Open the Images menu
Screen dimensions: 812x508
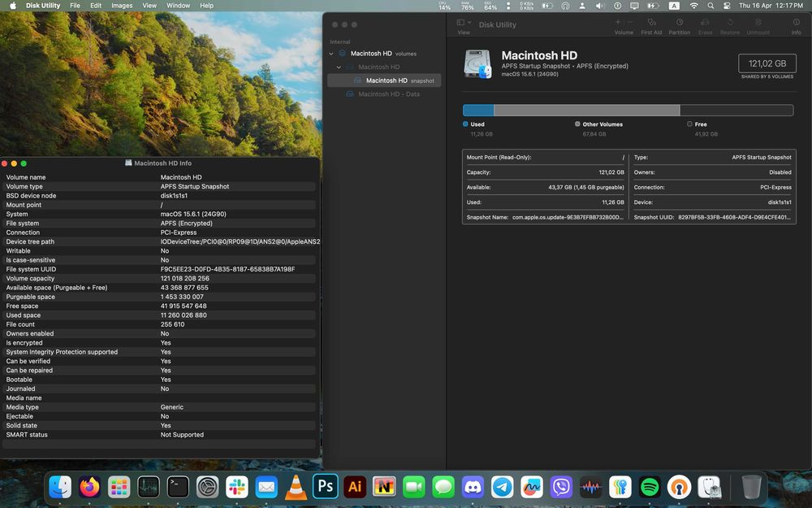pyautogui.click(x=122, y=5)
